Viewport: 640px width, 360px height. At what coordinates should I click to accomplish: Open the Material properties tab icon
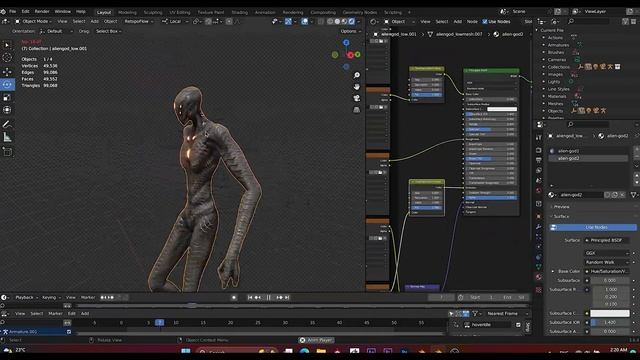click(x=539, y=277)
